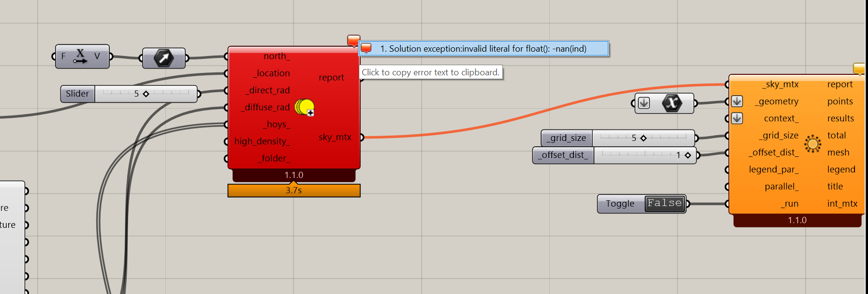
Task: Click the F-to-V expression component icon
Action: (80, 56)
